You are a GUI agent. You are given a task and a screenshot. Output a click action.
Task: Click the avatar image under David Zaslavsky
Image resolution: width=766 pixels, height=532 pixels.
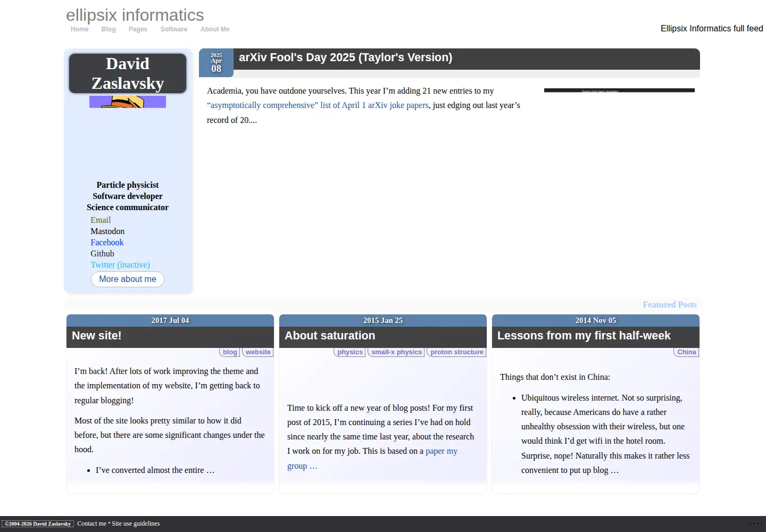coord(128,102)
